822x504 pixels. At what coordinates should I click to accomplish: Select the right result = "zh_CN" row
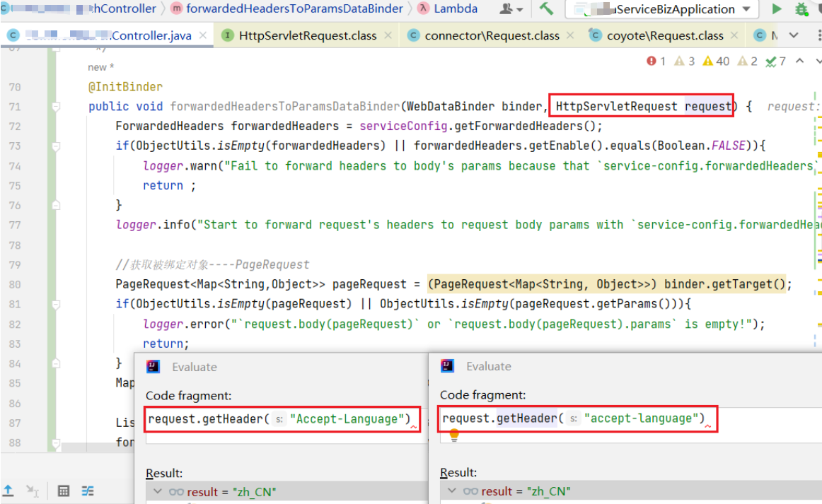point(631,491)
